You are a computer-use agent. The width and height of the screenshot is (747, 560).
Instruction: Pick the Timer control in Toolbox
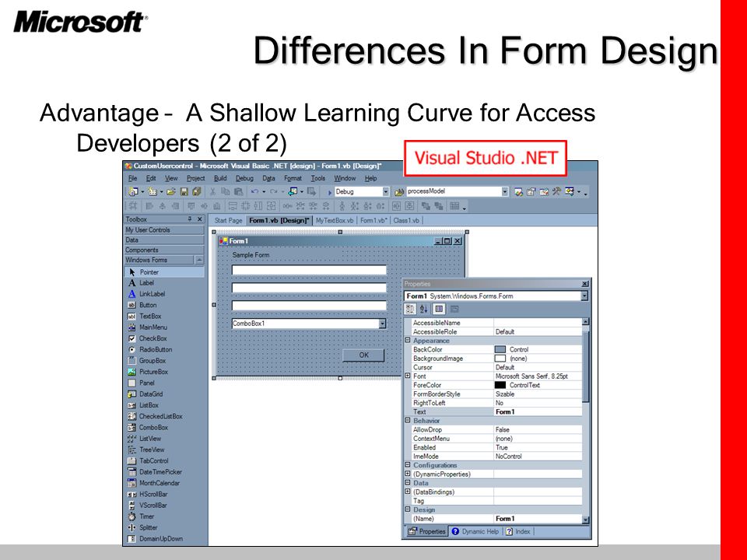[141, 516]
